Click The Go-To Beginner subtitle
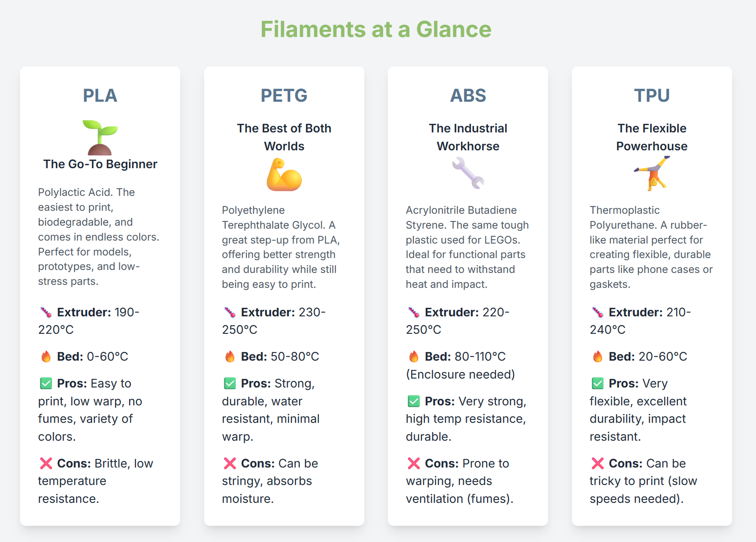Image resolution: width=756 pixels, height=542 pixels. point(100,164)
